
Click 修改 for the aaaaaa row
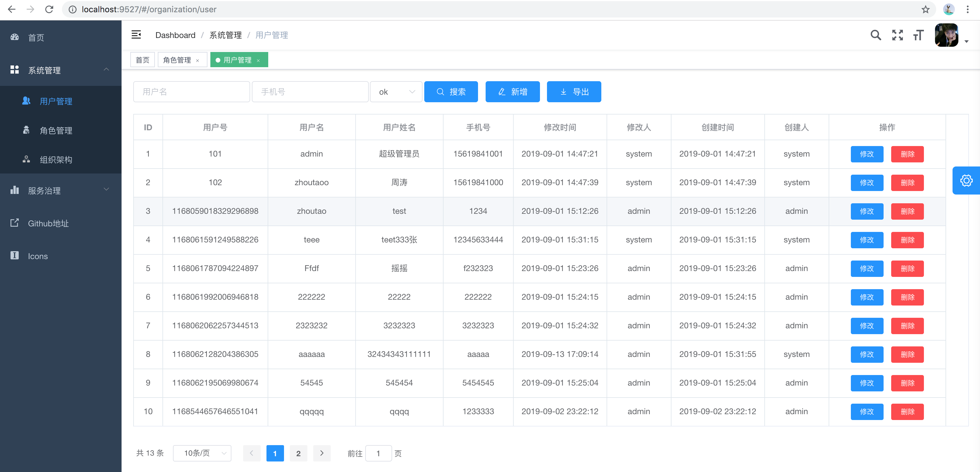(x=867, y=355)
